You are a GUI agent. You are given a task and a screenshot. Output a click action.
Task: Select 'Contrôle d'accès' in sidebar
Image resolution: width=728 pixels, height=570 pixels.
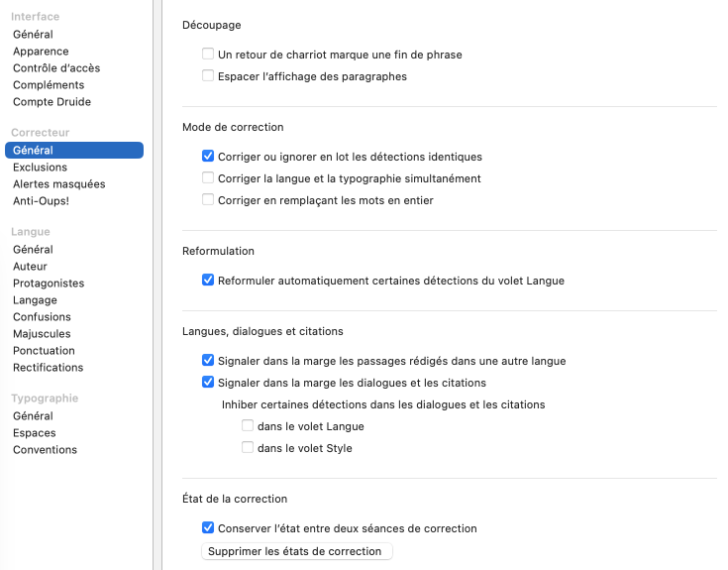(56, 68)
